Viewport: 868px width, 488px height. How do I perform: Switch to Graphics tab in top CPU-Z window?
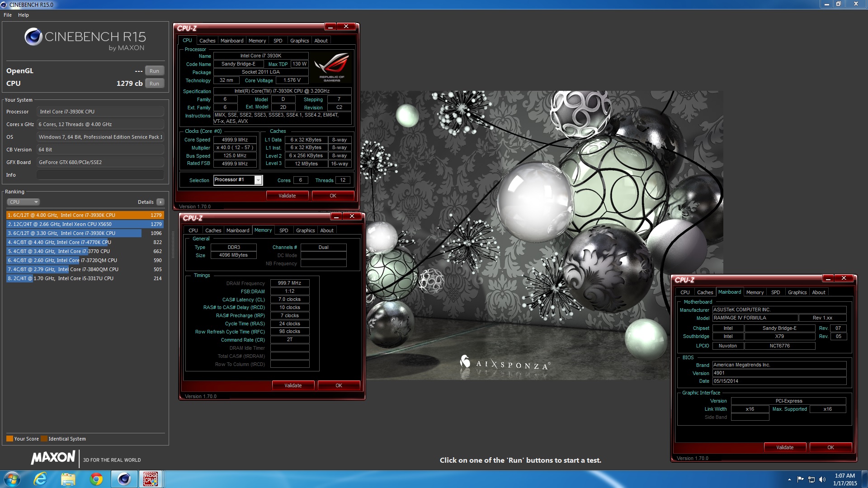[299, 41]
